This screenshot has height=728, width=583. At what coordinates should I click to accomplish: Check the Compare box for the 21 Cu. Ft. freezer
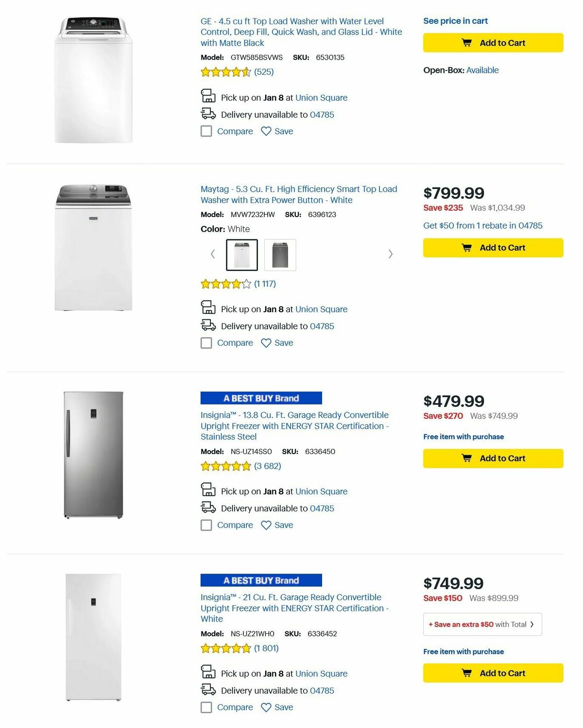(x=206, y=708)
